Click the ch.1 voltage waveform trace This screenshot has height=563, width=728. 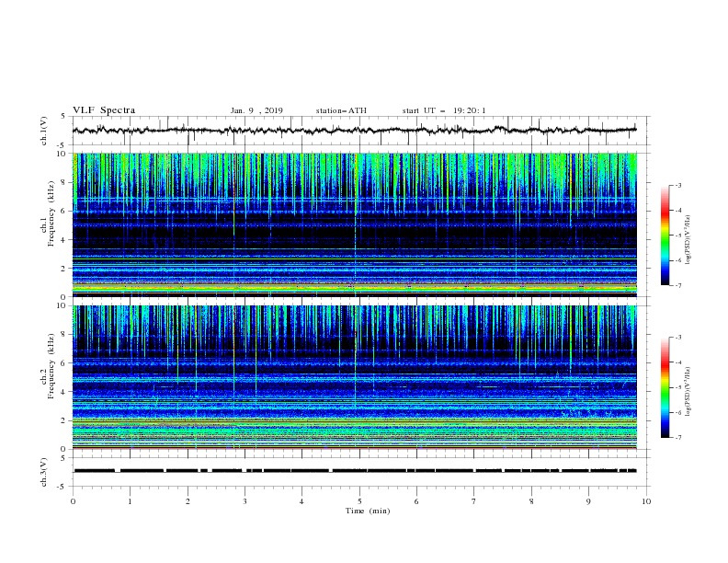pos(354,131)
